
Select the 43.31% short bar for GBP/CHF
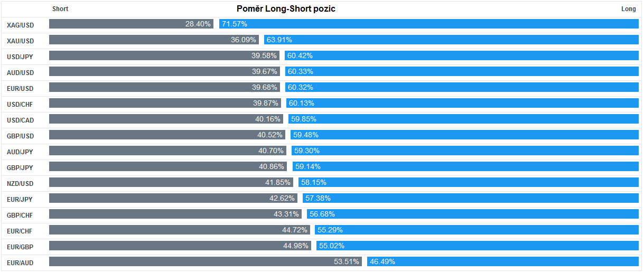point(175,214)
